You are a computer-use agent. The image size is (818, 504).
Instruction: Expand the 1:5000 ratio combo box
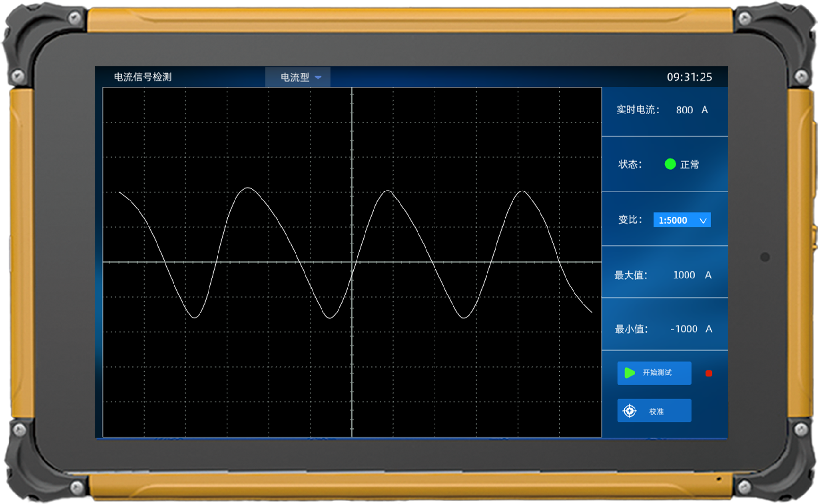point(682,220)
